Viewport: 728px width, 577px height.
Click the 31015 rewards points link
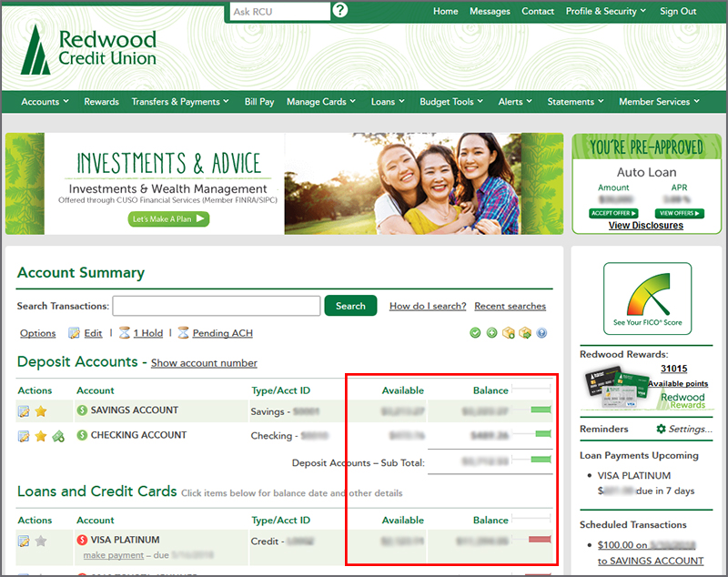coord(674,369)
